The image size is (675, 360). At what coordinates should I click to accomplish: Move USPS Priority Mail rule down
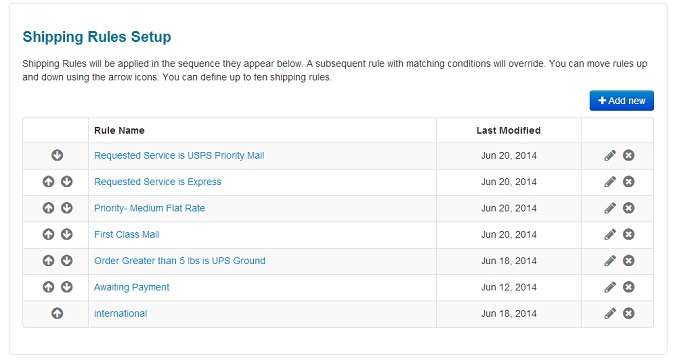[57, 155]
